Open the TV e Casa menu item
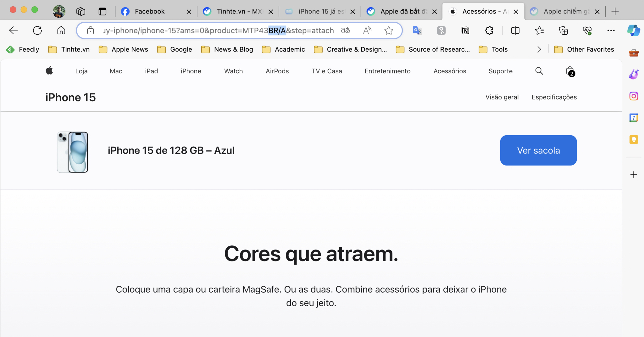The width and height of the screenshot is (644, 337). pyautogui.click(x=327, y=71)
